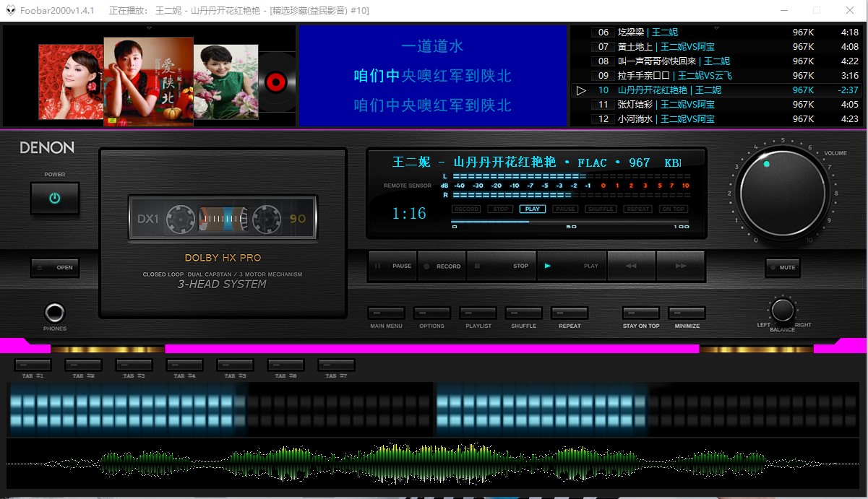Click the vinyl record disc icon
The width and height of the screenshot is (868, 499).
pyautogui.click(x=277, y=82)
